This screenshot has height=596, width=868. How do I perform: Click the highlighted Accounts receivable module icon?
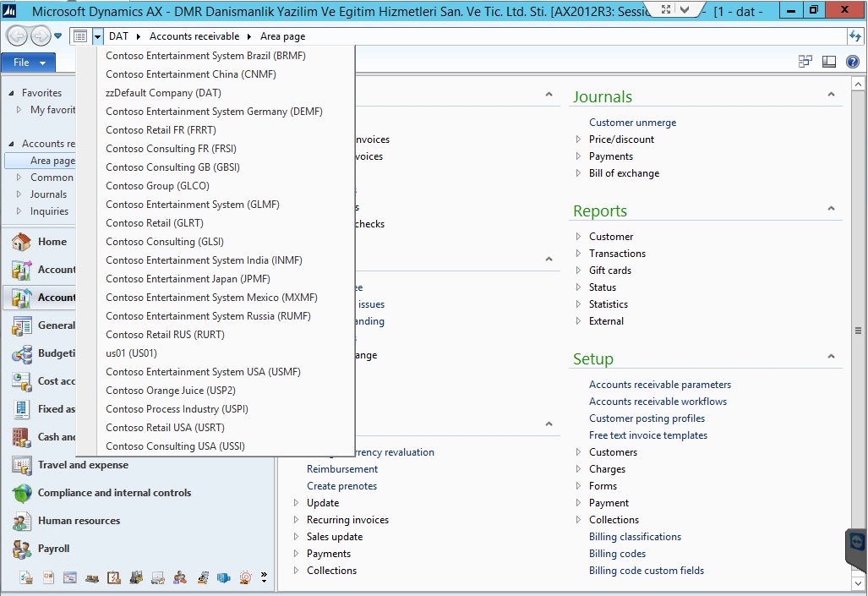pyautogui.click(x=22, y=298)
